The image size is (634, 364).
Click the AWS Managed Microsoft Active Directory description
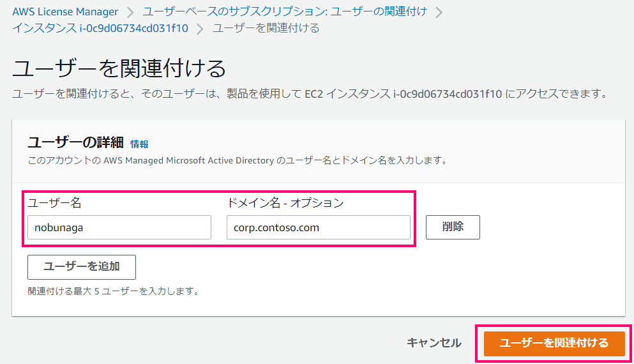point(238,160)
